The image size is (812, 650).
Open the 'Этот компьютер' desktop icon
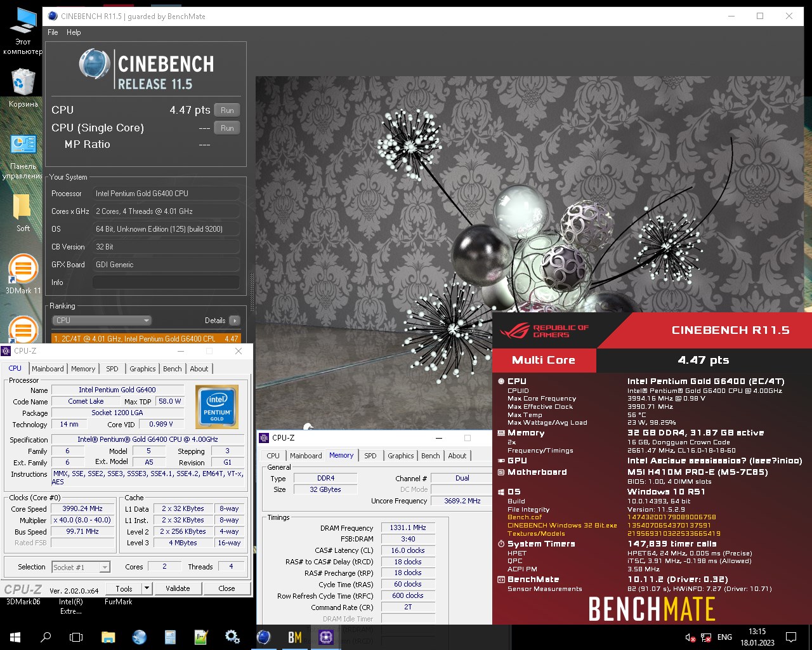click(x=23, y=30)
